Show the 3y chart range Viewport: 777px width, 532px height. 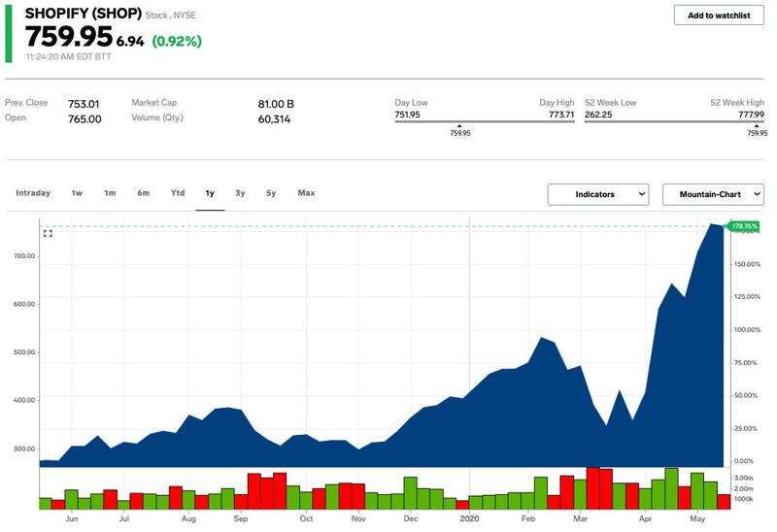(x=240, y=193)
